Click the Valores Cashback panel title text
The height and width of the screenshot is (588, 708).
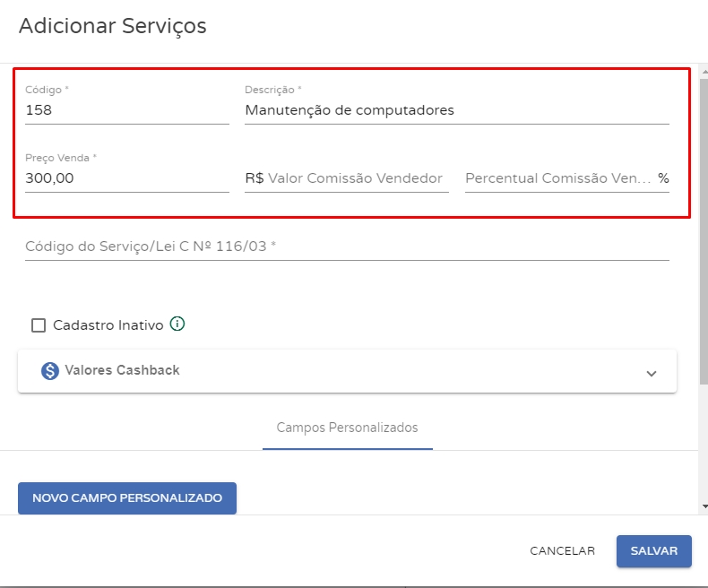click(x=122, y=370)
